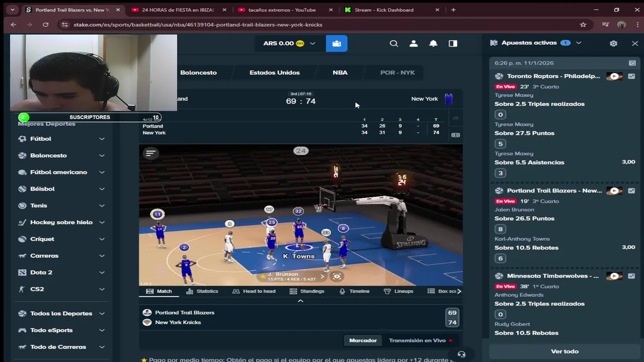The width and height of the screenshot is (644, 362).
Task: Open a new browser tab
Action: (453, 10)
